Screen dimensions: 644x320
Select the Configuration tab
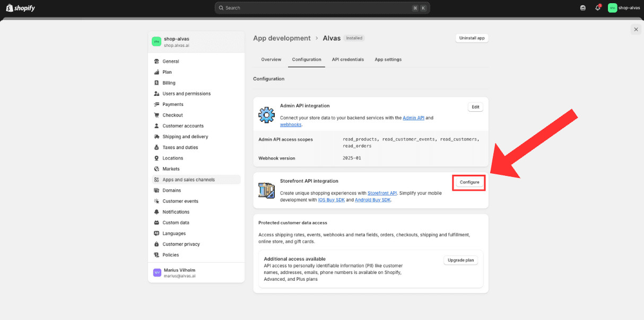[307, 59]
